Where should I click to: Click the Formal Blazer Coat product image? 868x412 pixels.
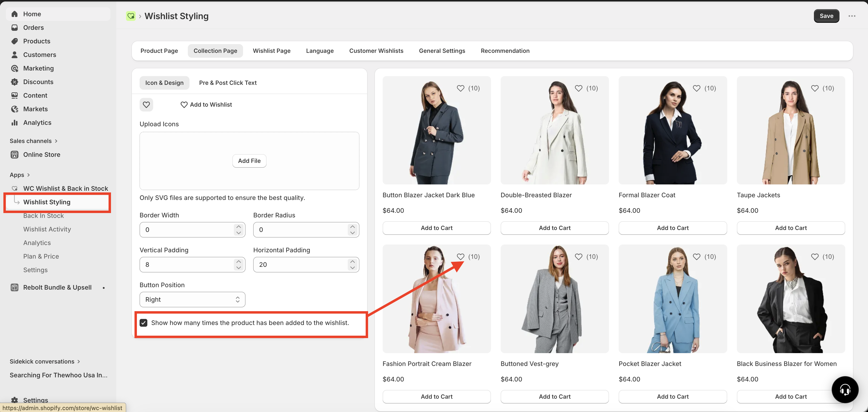pos(672,130)
